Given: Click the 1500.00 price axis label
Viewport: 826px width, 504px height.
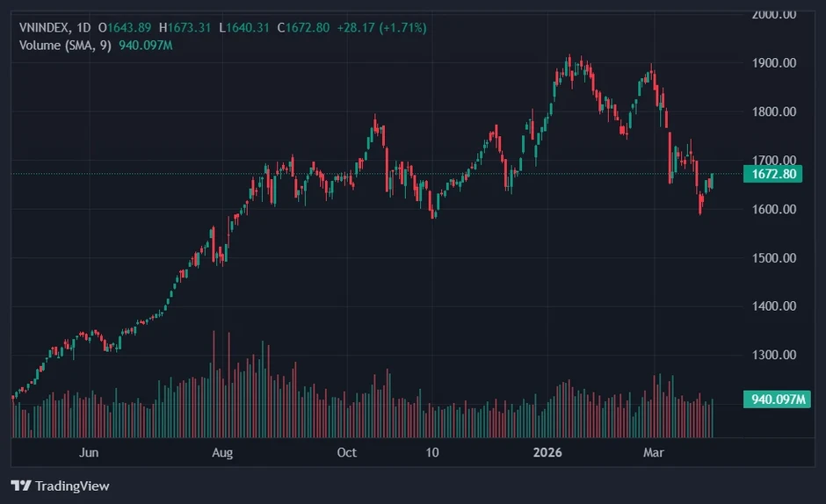Looking at the screenshot, I should pos(774,258).
